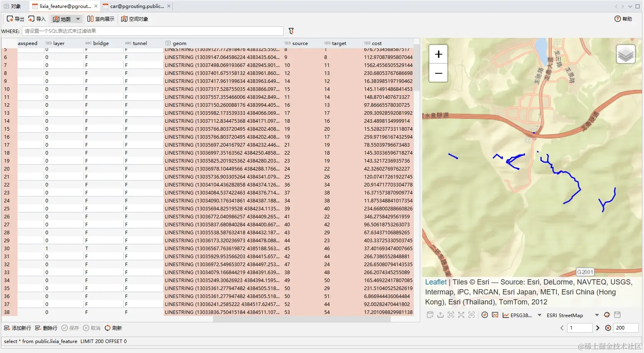Click the globe icon after basemap dropdown
The height and width of the screenshot is (353, 644).
(607, 315)
